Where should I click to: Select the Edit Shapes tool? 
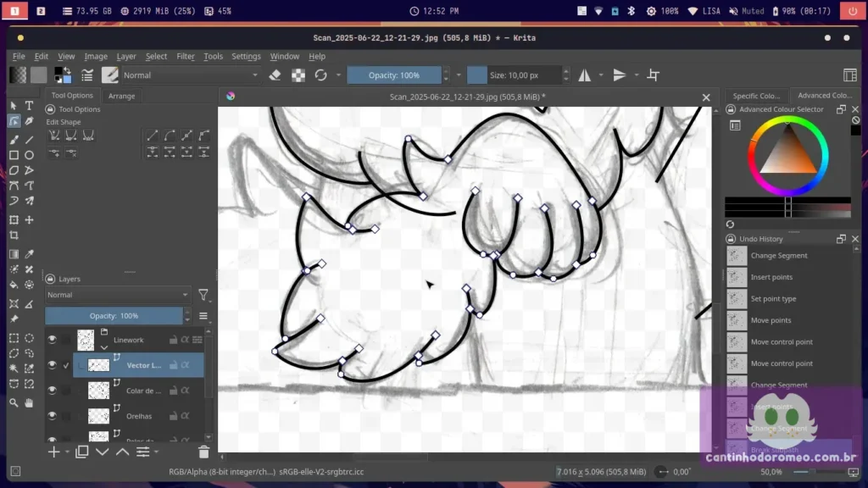pos(14,120)
